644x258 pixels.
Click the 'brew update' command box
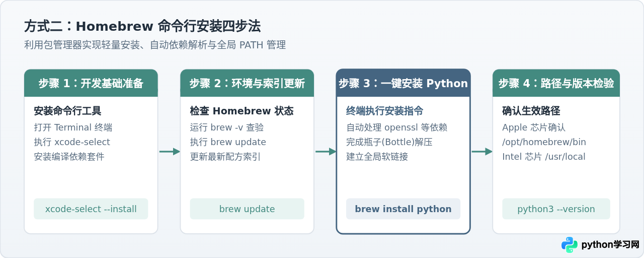pos(247,209)
